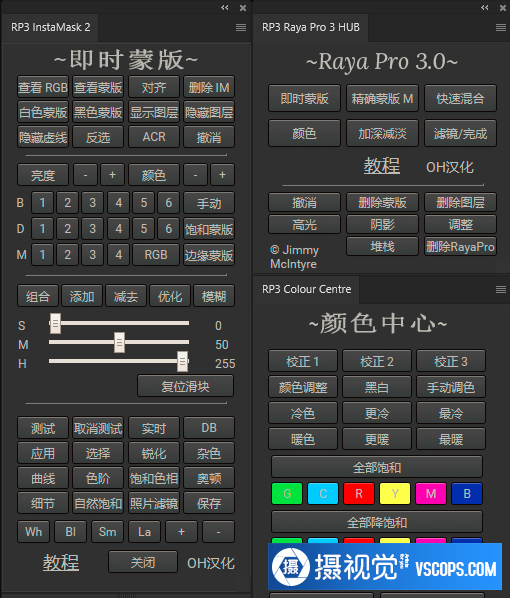The image size is (510, 598).
Task: Click 关闭 to close InstaMask
Action: pyautogui.click(x=143, y=562)
